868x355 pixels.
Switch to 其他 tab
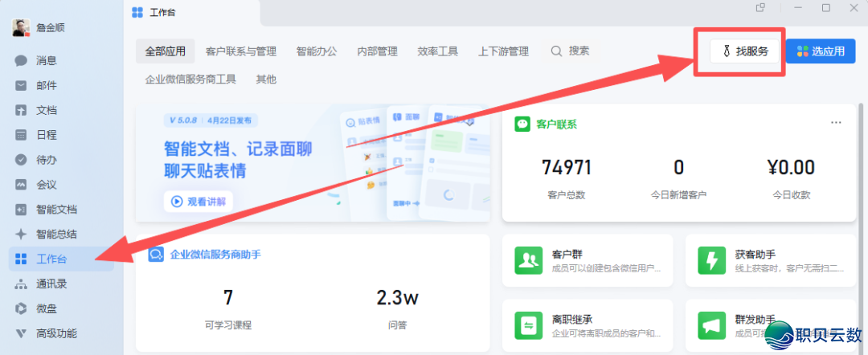click(266, 79)
